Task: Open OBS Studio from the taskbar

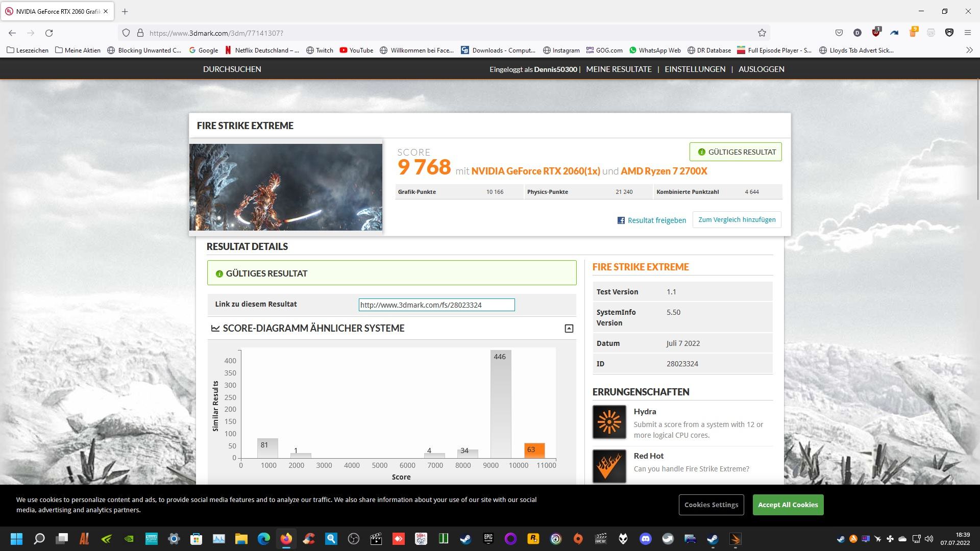Action: 353,539
